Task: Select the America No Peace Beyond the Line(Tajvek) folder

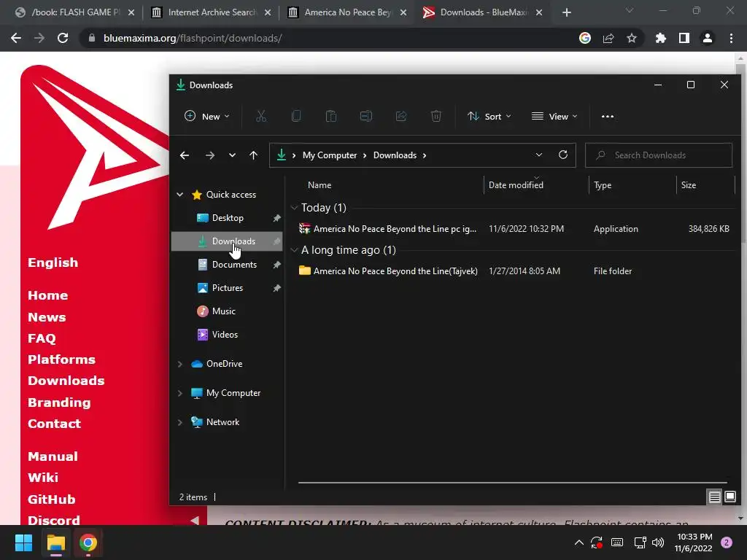Action: tap(514, 271)
